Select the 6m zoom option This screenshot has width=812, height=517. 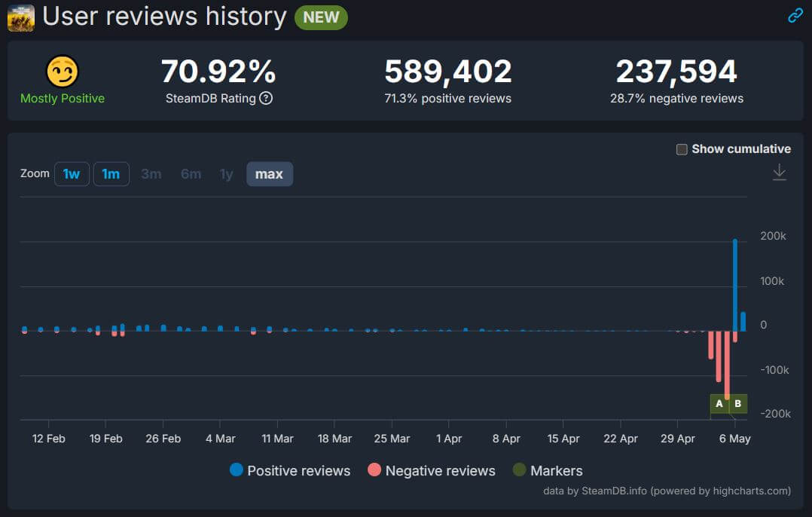coord(191,174)
